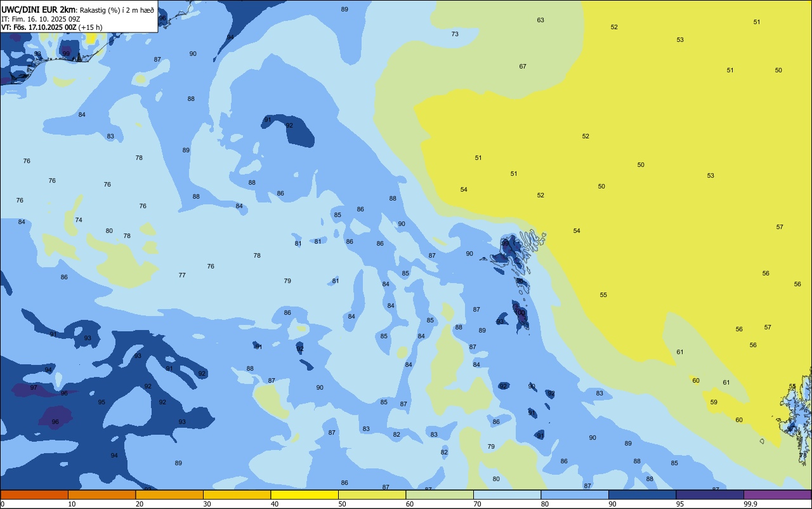Select the 90–95 dark blue legend swatch
812x509 pixels.
[x=642, y=494]
